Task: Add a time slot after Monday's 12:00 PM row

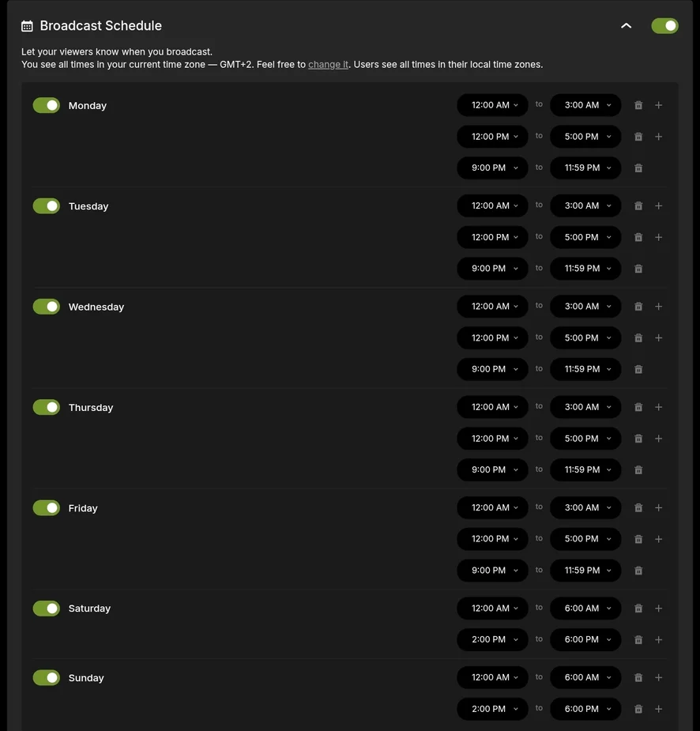Action: click(659, 137)
